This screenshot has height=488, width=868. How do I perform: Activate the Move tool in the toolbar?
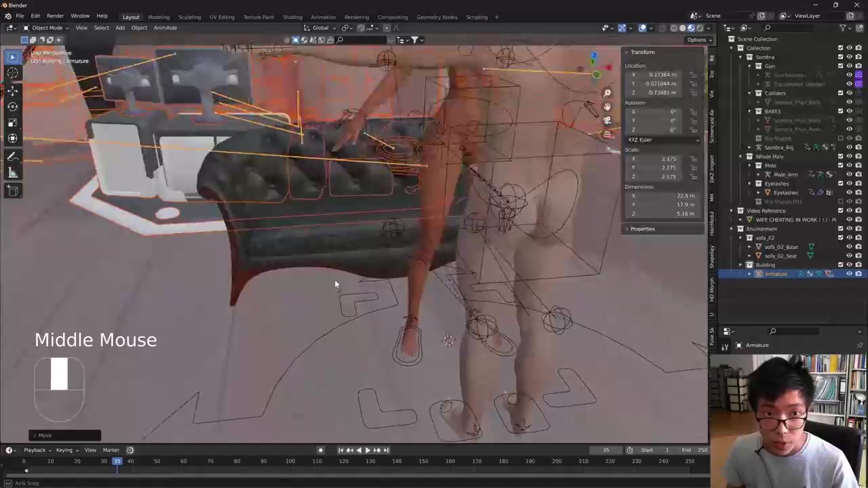12,90
